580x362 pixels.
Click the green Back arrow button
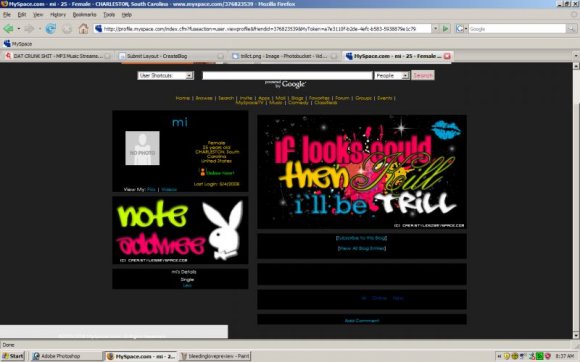pyautogui.click(x=8, y=28)
